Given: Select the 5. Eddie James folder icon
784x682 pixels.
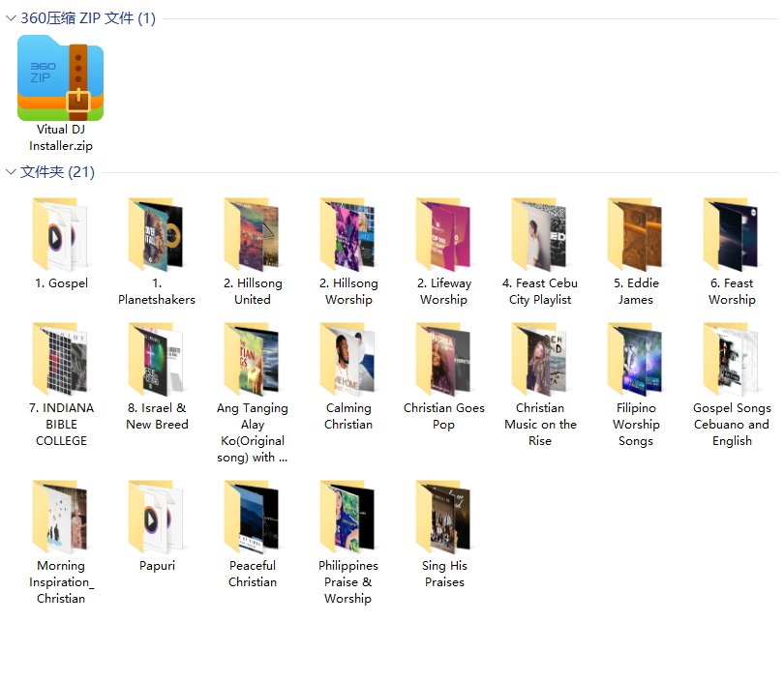Looking at the screenshot, I should (x=636, y=235).
